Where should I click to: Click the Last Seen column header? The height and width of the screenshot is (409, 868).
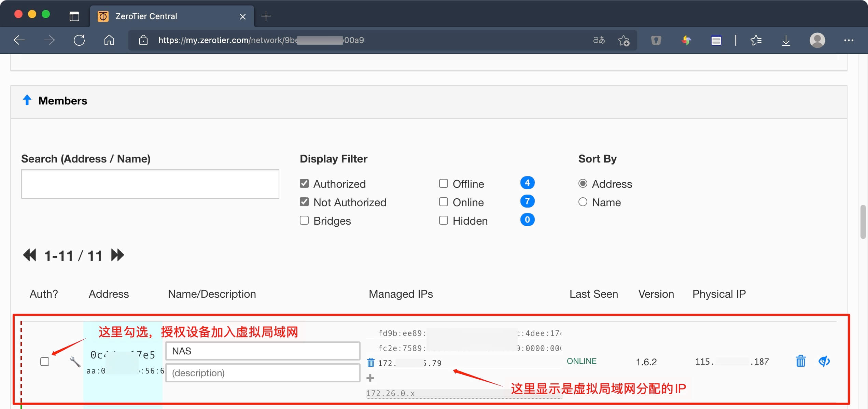point(594,294)
